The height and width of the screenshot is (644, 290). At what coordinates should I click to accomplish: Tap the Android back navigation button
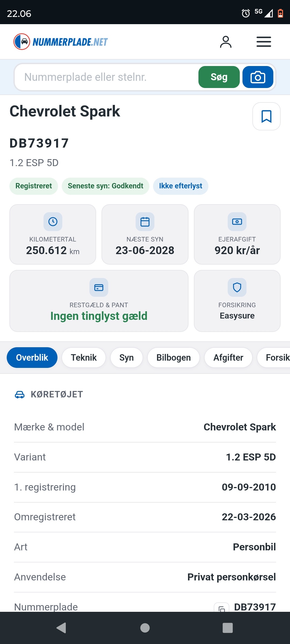[61, 628]
